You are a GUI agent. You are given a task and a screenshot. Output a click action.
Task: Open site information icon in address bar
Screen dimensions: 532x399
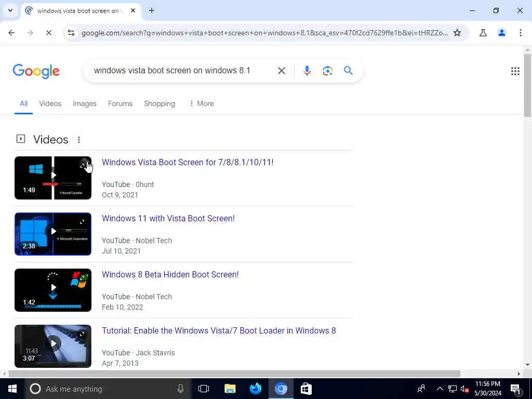[x=71, y=33]
